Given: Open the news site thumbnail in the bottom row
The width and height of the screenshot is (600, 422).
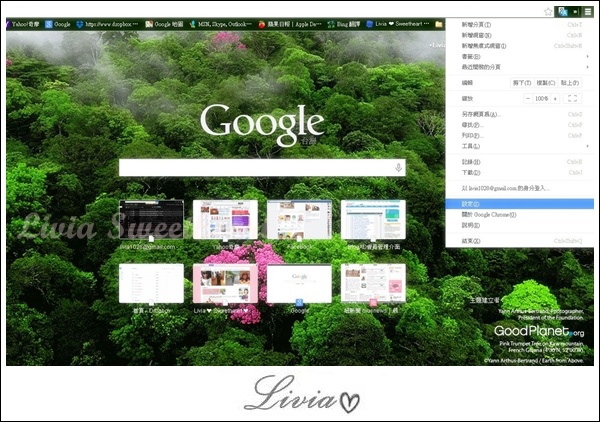Looking at the screenshot, I should coord(373,283).
